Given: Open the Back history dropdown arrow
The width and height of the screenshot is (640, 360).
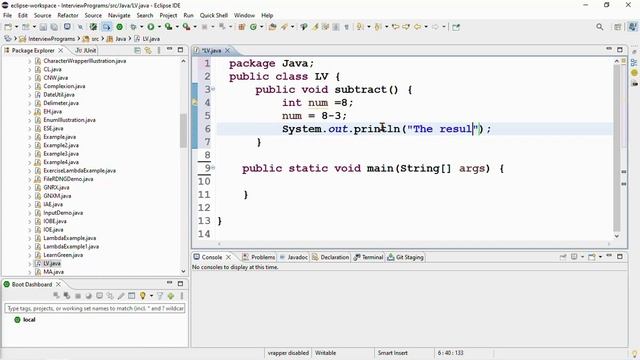Looking at the screenshot, I should point(426,27).
